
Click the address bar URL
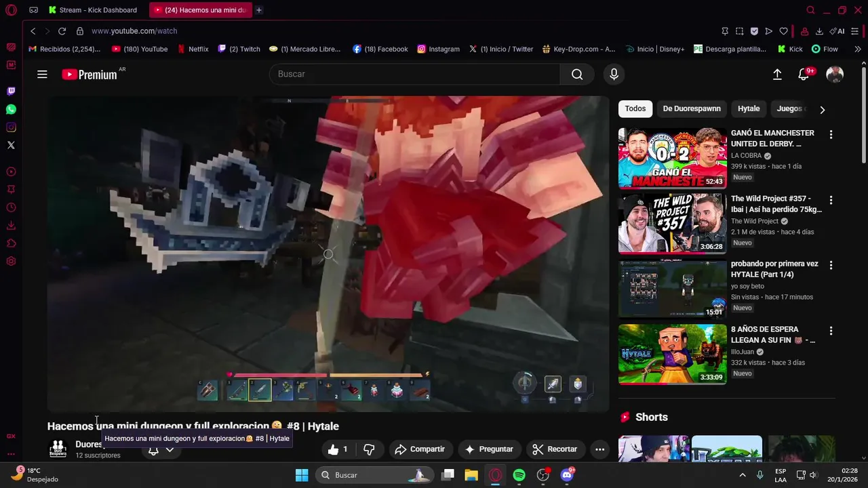click(134, 31)
